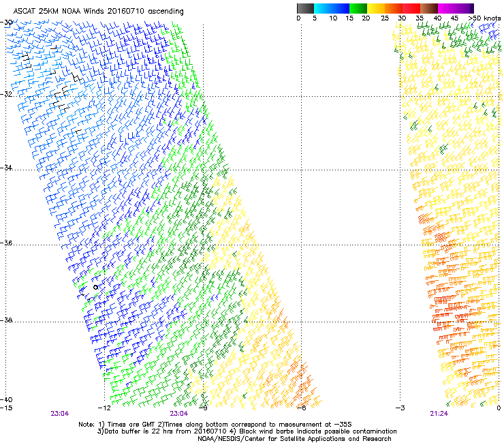Click the -32 latitude axis label

pos(6,94)
